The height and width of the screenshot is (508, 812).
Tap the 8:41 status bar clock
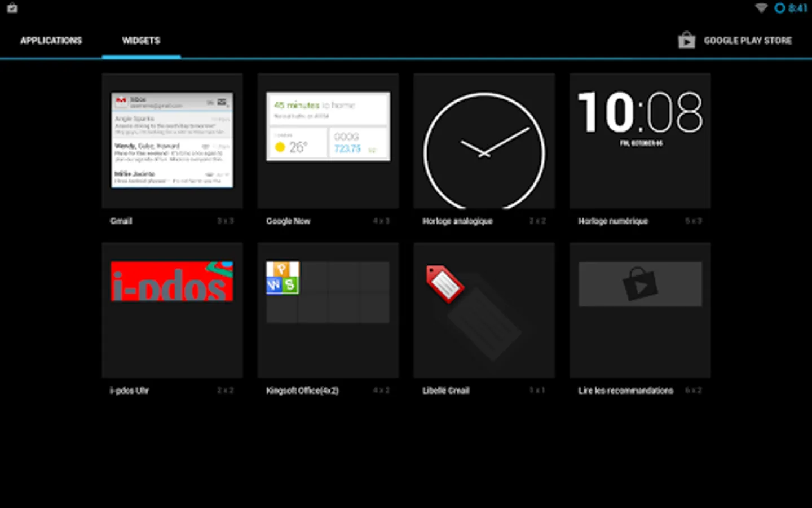[798, 8]
